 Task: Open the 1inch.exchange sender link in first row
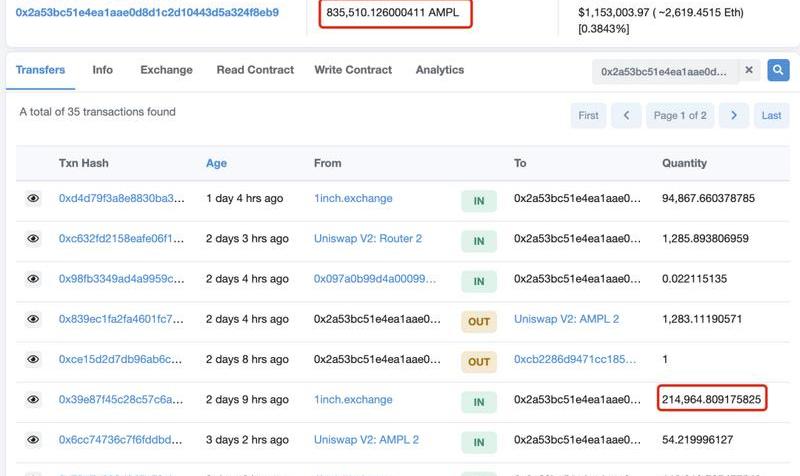pos(353,199)
